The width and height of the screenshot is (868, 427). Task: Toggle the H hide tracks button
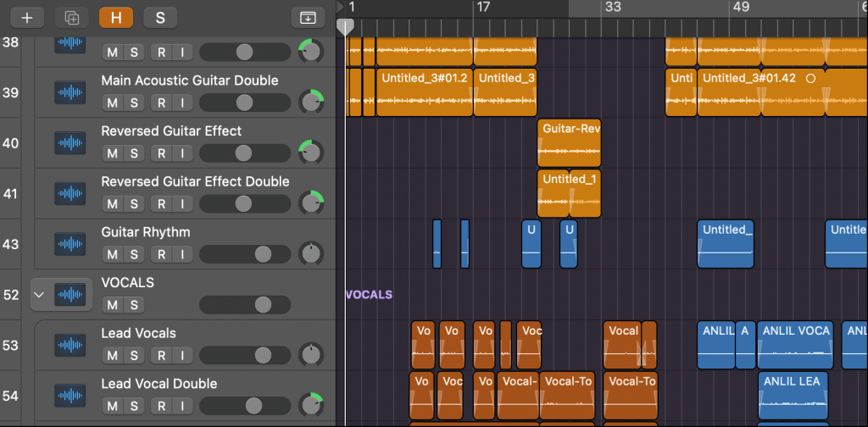tap(115, 17)
